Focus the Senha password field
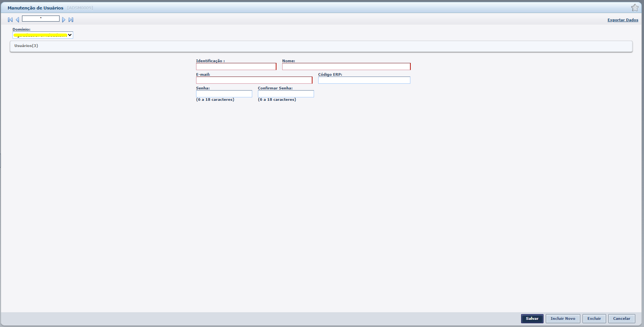 tap(224, 94)
